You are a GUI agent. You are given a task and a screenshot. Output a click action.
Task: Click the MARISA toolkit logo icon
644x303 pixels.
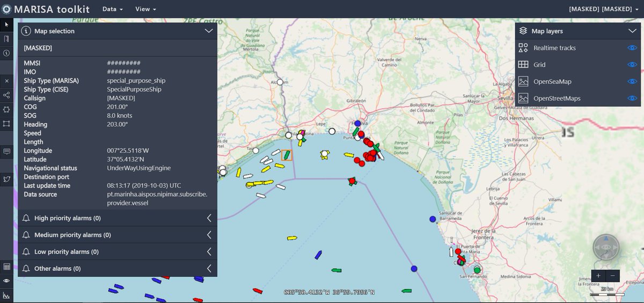click(6, 9)
